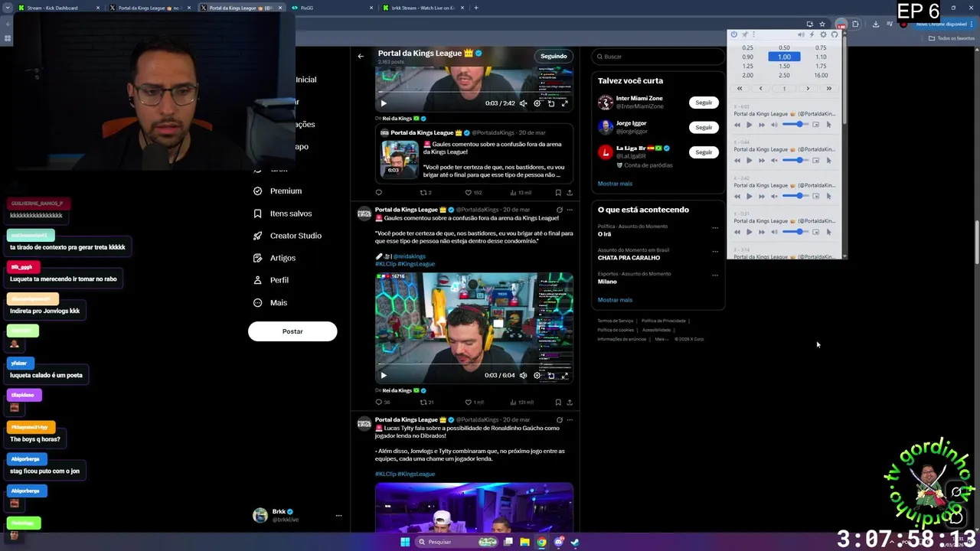Play the X - 0:31 entry in the speed popup
980x551 pixels.
(749, 232)
